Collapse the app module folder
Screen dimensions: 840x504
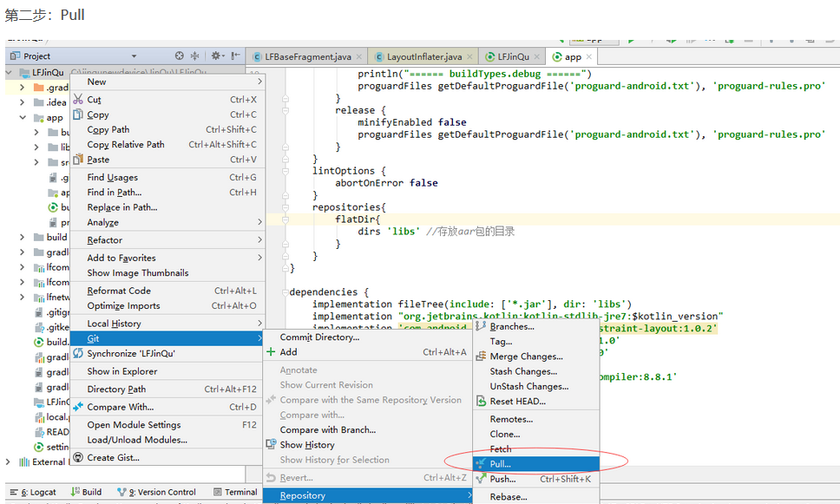[23, 117]
